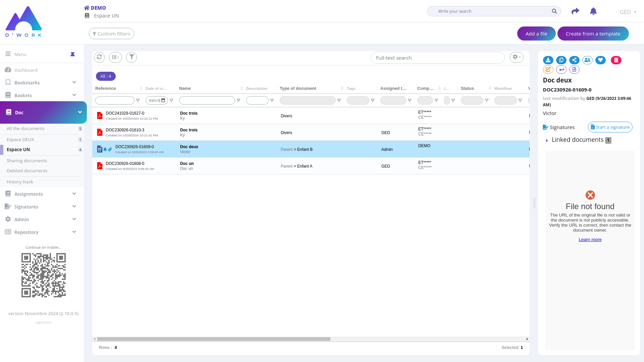Delete document using red trash icon
Screen dimensions: 644x362
pos(616,60)
